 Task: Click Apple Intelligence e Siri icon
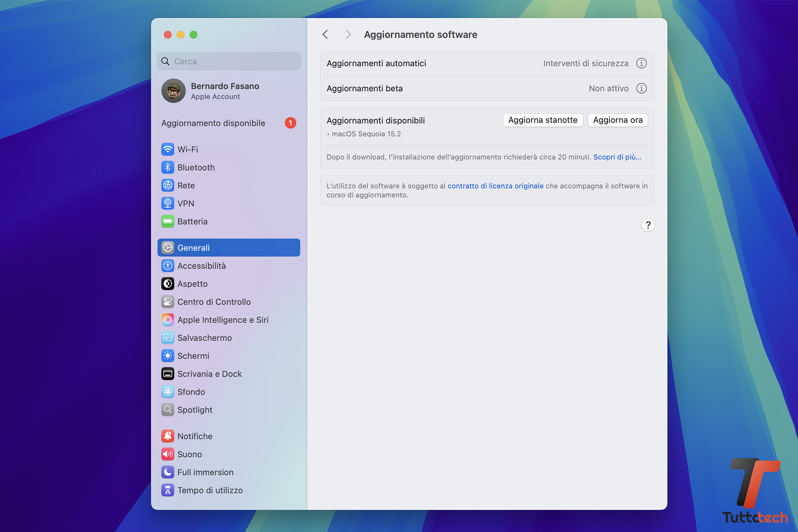(x=167, y=320)
